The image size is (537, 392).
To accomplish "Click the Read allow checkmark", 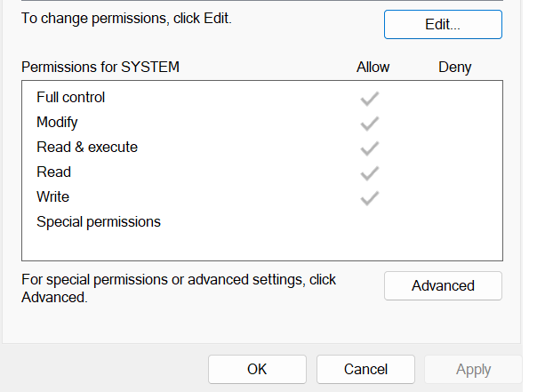I will (x=370, y=173).
